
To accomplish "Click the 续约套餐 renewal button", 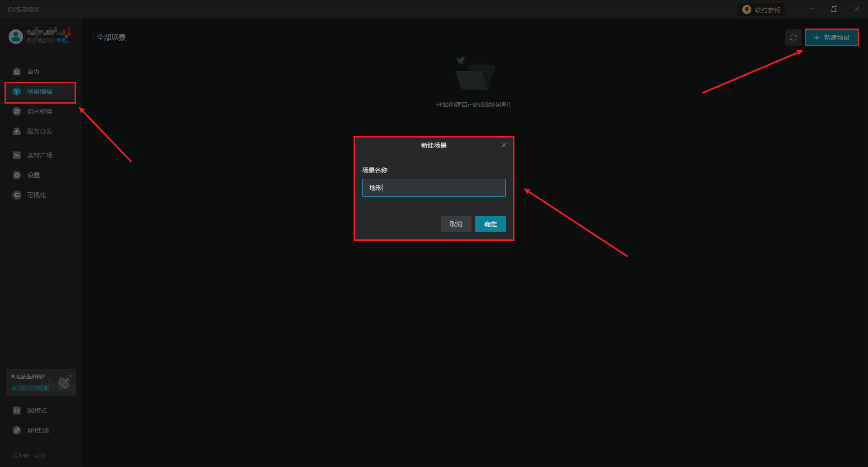I will click(762, 10).
